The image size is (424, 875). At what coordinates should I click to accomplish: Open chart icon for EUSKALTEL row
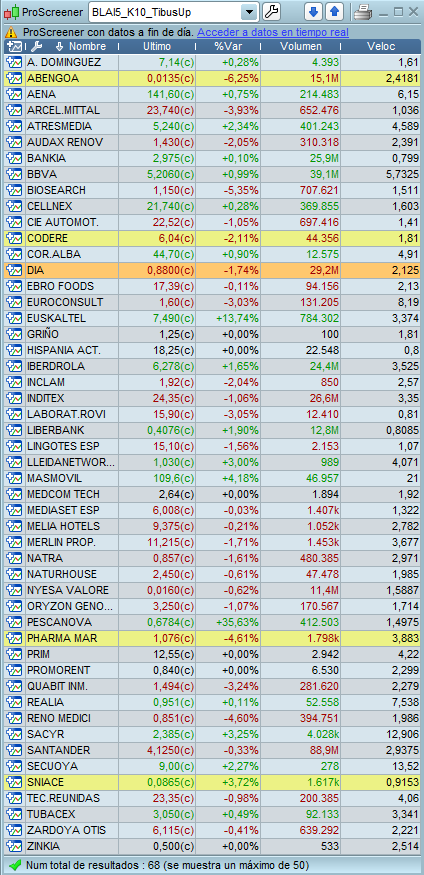pyautogui.click(x=13, y=318)
